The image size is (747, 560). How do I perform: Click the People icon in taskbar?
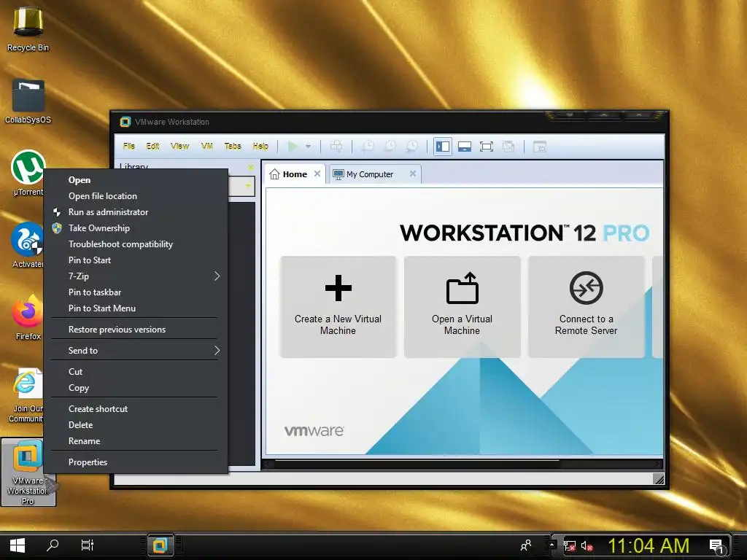point(526,545)
